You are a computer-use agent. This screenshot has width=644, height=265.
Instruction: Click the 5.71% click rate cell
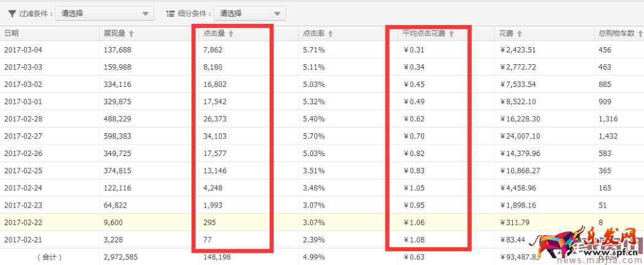314,50
